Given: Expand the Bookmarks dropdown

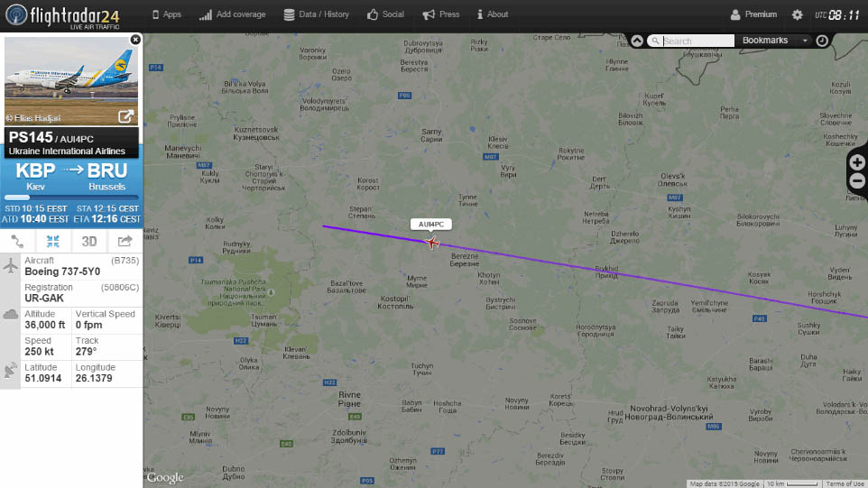Looking at the screenshot, I should (x=774, y=41).
